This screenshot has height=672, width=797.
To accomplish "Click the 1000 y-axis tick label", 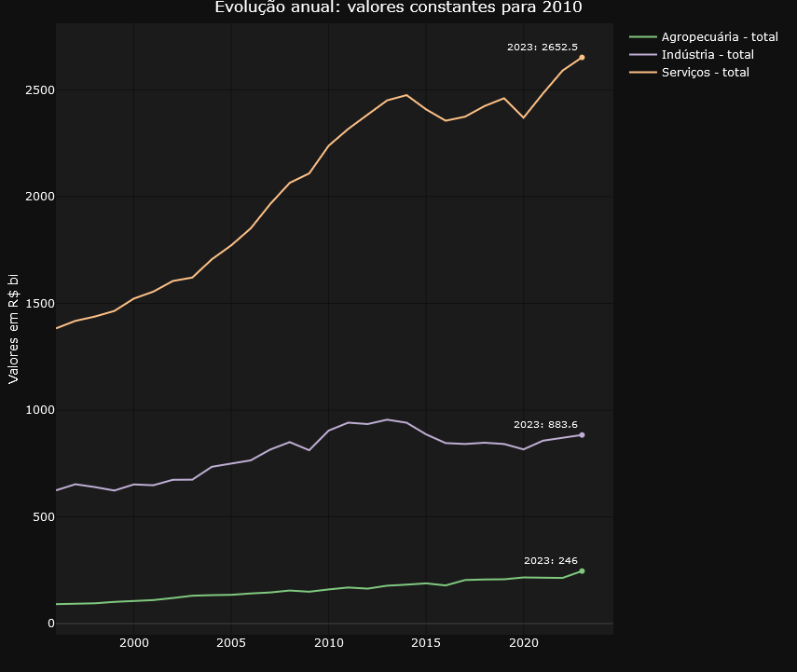I will tap(40, 410).
